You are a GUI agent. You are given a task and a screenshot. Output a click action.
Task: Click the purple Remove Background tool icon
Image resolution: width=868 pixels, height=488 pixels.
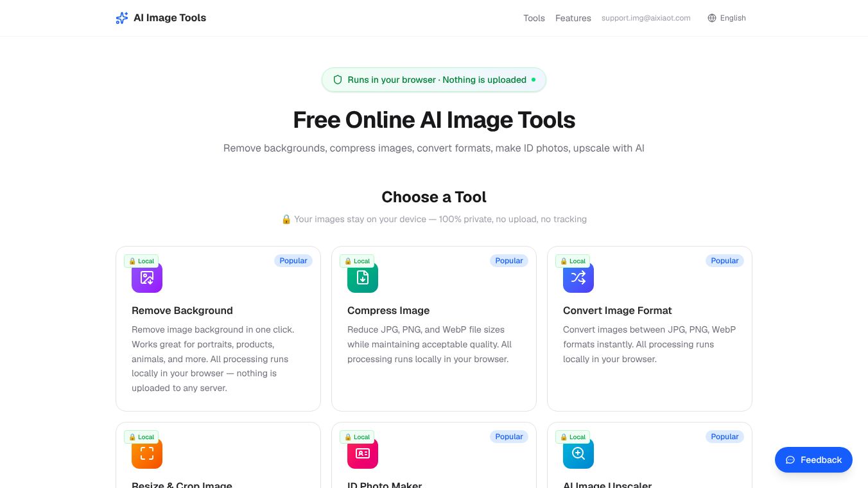pos(147,277)
